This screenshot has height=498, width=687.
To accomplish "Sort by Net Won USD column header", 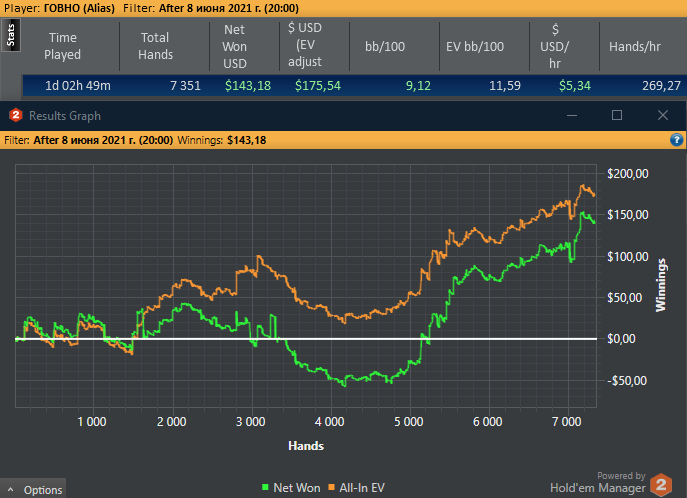I will coord(234,46).
